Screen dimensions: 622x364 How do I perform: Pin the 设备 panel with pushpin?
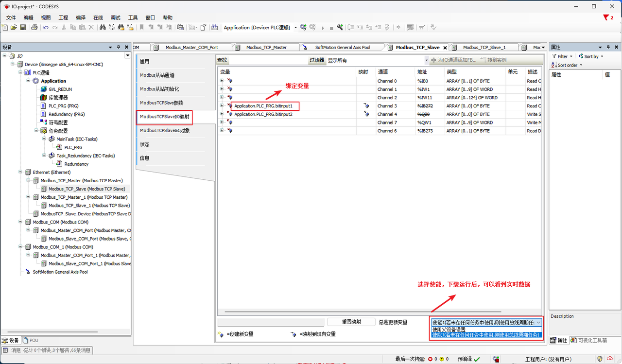(x=119, y=47)
